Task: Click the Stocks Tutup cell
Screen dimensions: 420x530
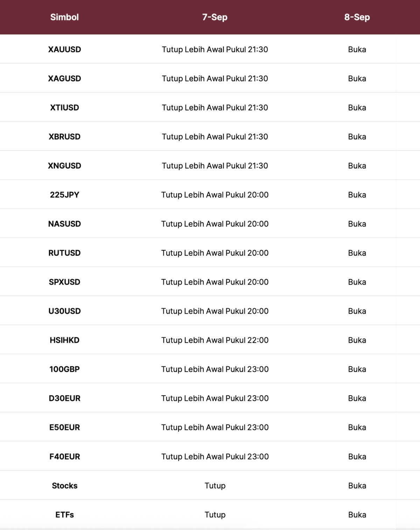Action: click(215, 486)
